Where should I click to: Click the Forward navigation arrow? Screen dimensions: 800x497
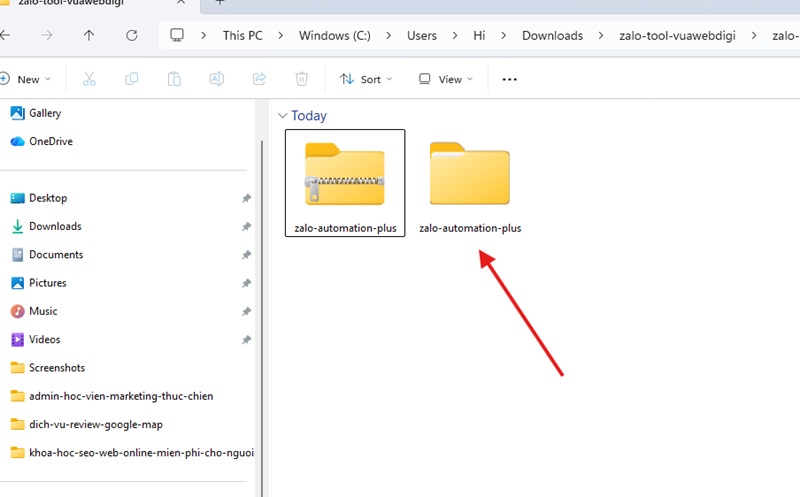[46, 35]
